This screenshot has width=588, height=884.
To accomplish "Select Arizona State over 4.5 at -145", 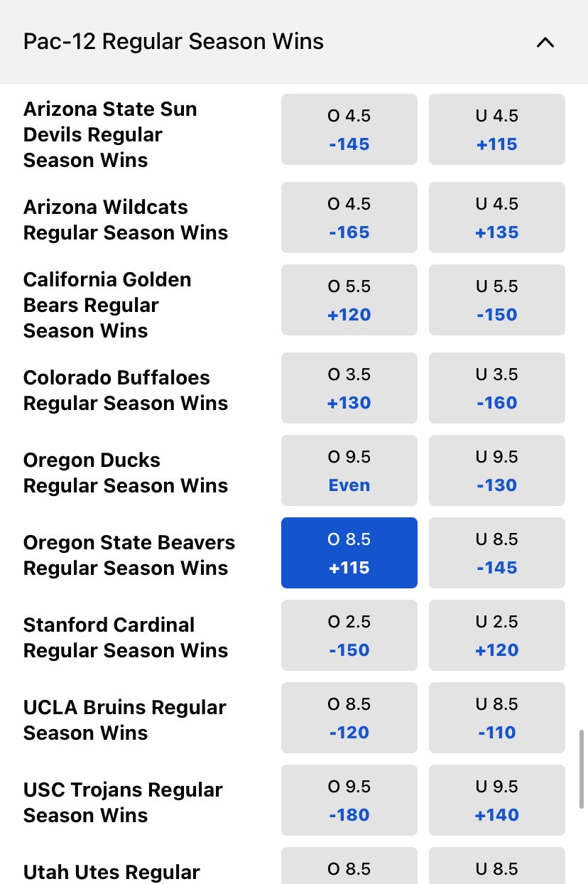I will click(x=349, y=129).
